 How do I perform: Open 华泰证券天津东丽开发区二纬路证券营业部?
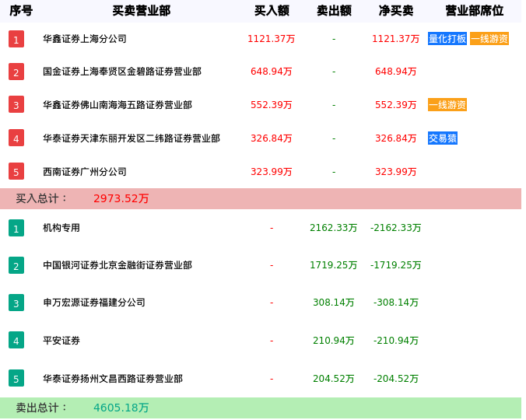pyautogui.click(x=131, y=138)
